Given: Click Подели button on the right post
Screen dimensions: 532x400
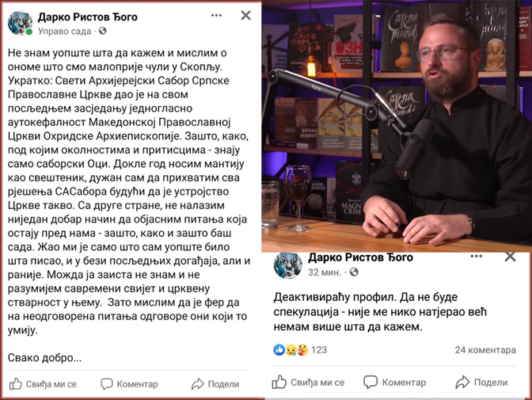Looking at the screenshot, I should [x=481, y=383].
